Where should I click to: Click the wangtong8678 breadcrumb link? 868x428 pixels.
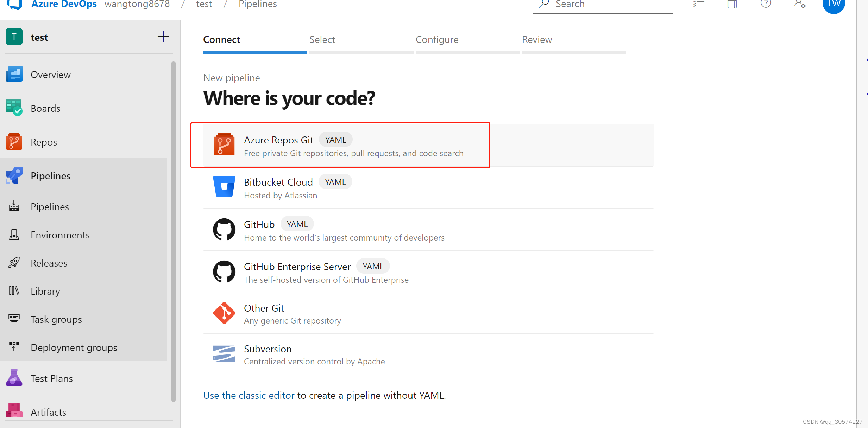(x=137, y=4)
